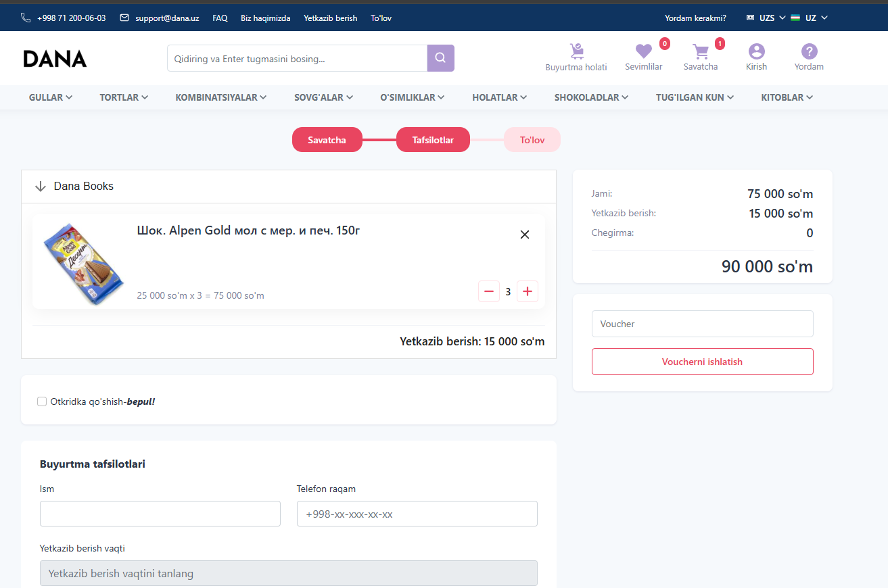Open Buyurtma holati order status icon
888x588 pixels.
tap(576, 52)
